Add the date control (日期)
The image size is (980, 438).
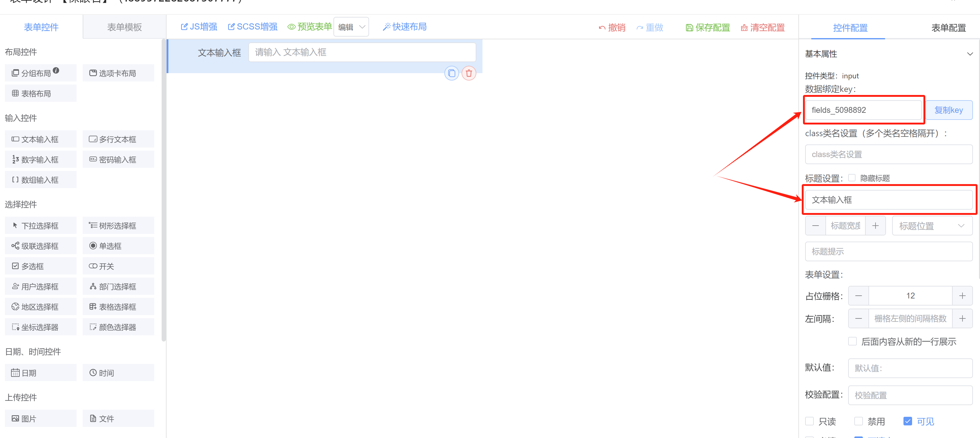tap(40, 373)
